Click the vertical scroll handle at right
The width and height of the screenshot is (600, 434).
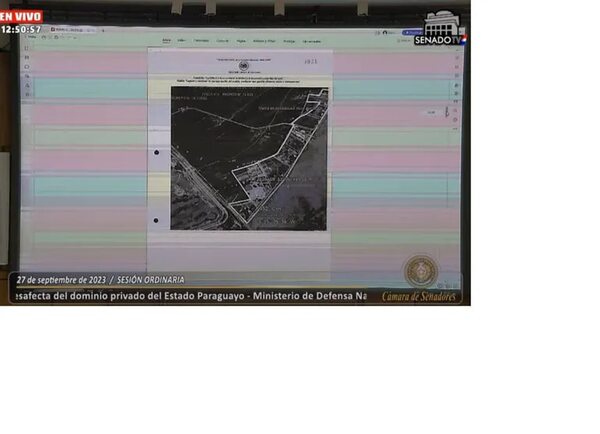447,112
